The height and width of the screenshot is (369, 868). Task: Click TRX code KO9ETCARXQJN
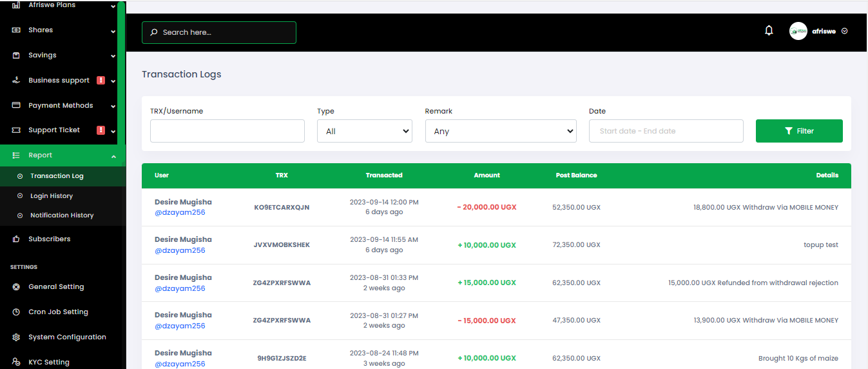pyautogui.click(x=282, y=207)
